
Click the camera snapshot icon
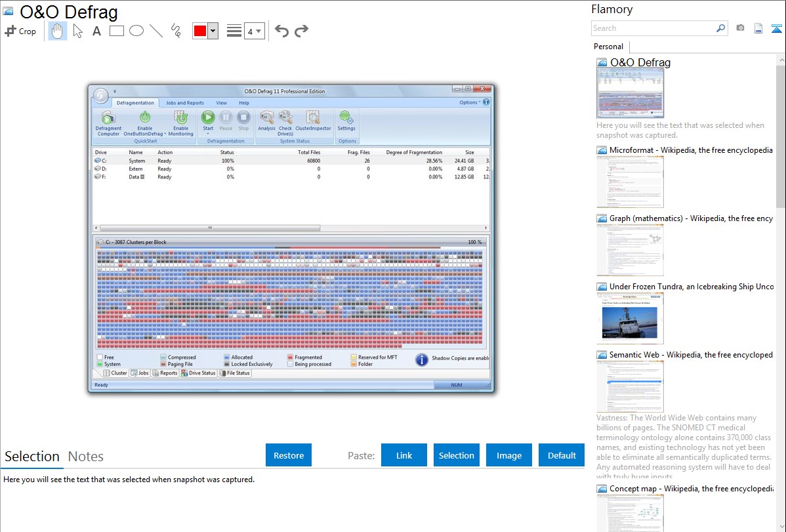[740, 28]
